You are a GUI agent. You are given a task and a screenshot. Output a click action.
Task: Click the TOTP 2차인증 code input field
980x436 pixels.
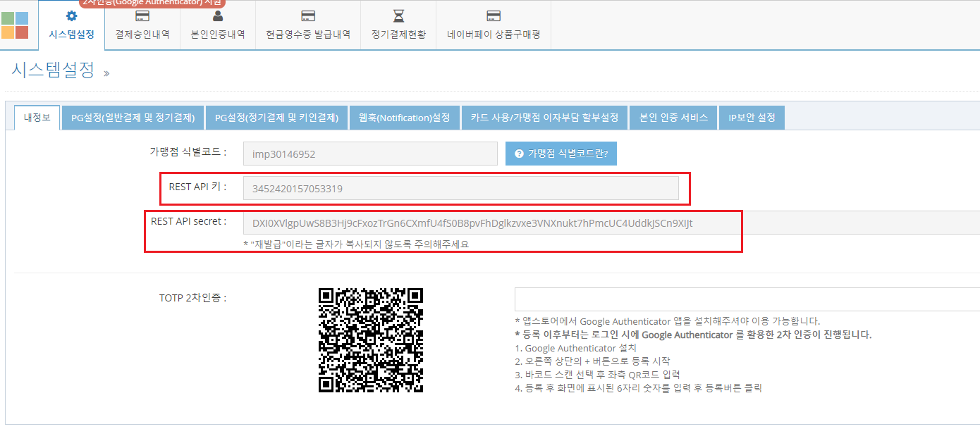click(x=747, y=299)
